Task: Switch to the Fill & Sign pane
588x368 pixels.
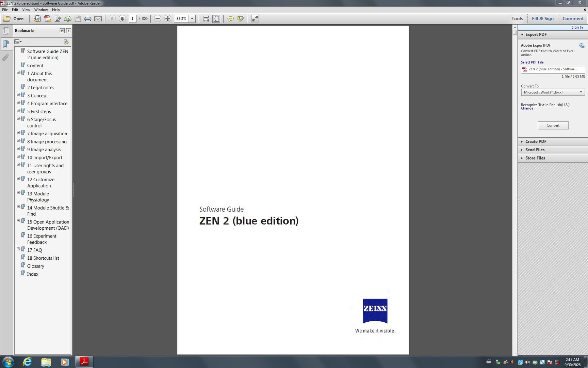Action: click(x=543, y=19)
